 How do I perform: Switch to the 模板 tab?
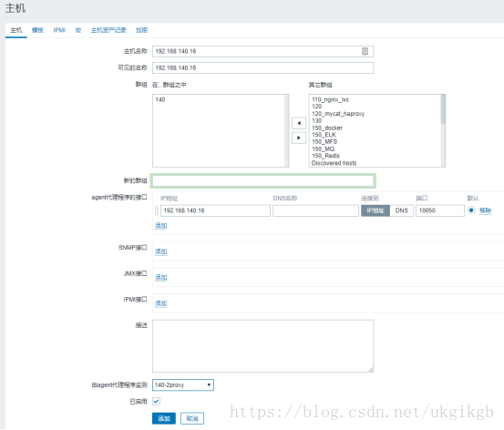(37, 30)
